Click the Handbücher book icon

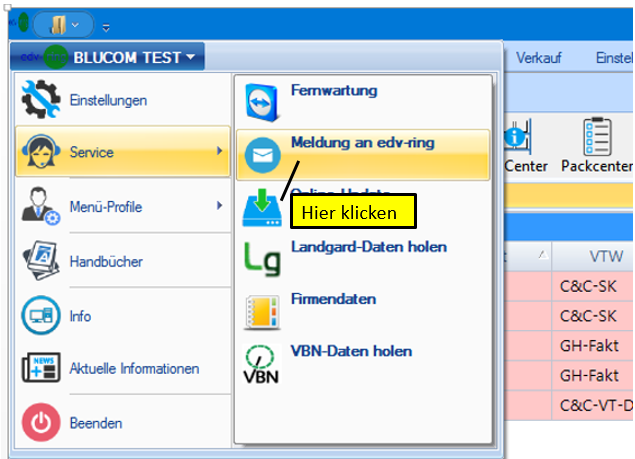(x=41, y=261)
